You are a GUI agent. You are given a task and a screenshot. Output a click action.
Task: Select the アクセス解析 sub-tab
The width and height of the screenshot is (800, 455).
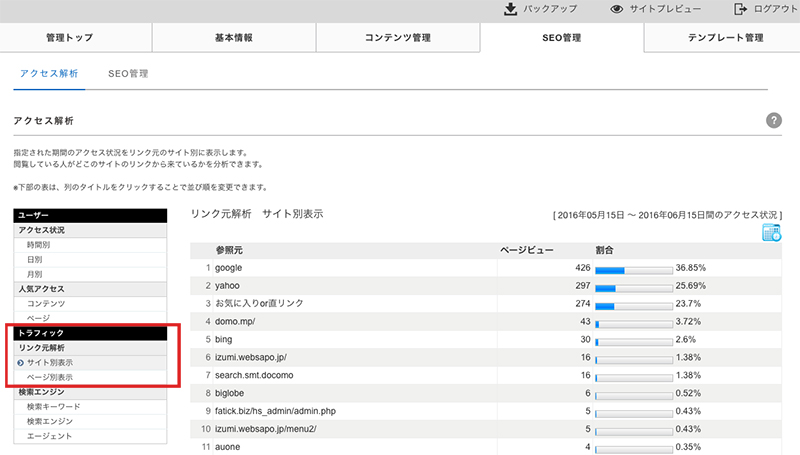coord(49,74)
